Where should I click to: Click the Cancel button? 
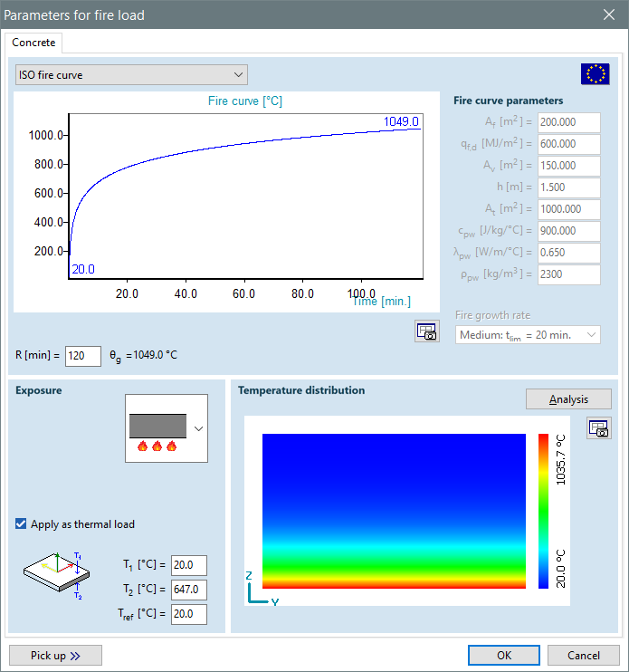pyautogui.click(x=583, y=656)
